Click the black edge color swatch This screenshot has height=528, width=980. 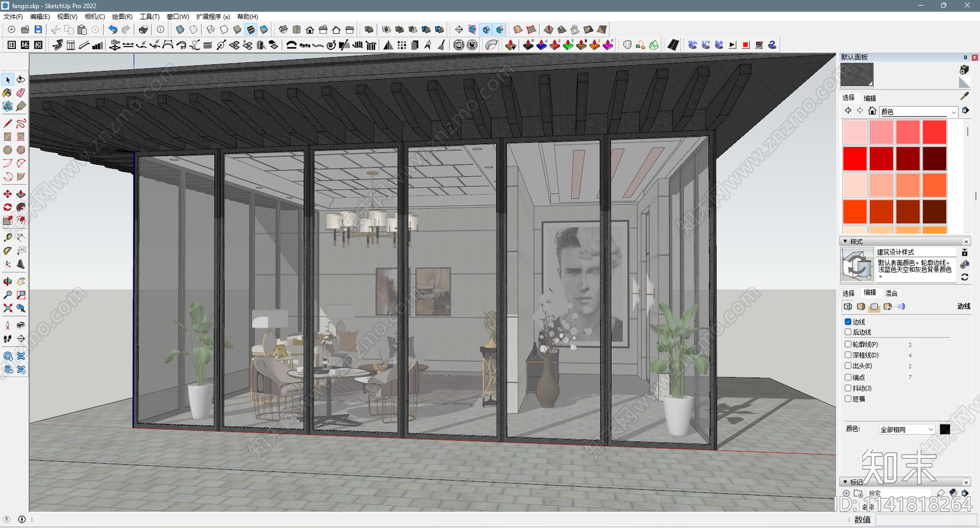[945, 429]
